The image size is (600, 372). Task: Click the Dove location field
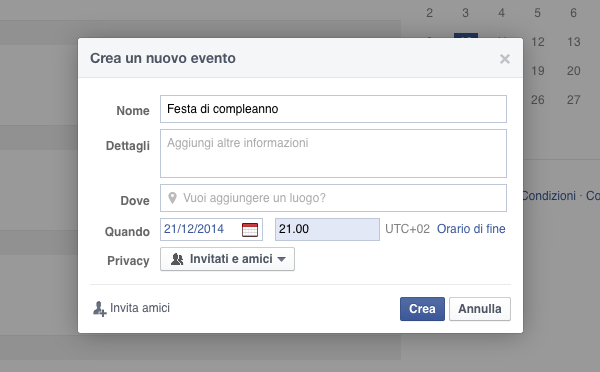[333, 198]
